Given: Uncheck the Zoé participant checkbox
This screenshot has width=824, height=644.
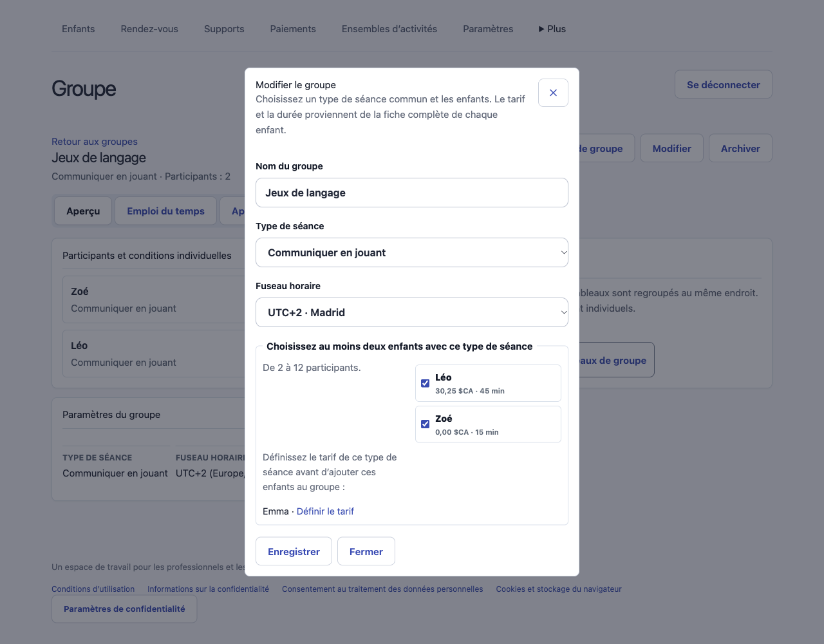Looking at the screenshot, I should point(425,424).
